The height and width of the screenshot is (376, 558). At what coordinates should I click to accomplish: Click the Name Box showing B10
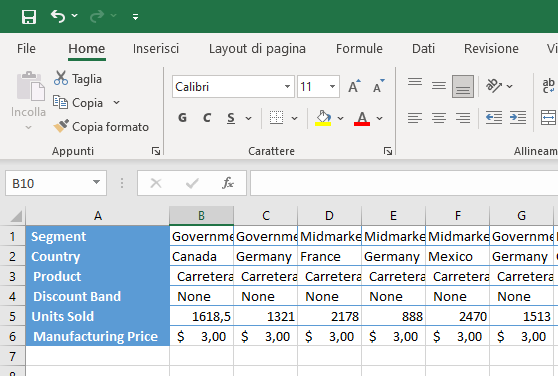(49, 183)
